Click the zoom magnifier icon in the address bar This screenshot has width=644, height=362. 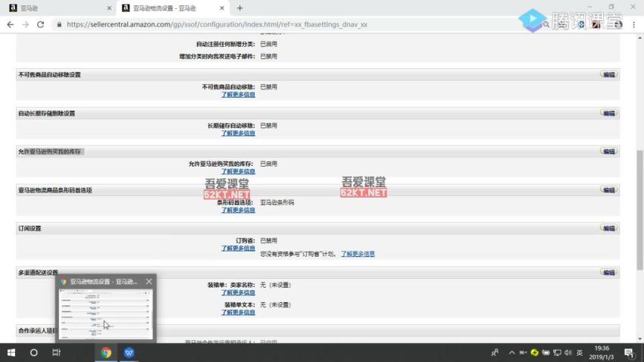click(x=546, y=25)
